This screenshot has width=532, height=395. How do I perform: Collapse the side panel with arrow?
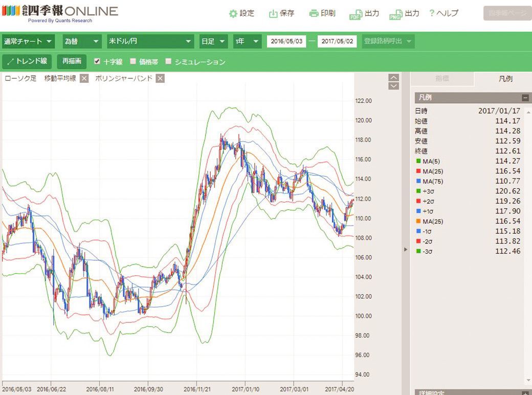[406, 249]
